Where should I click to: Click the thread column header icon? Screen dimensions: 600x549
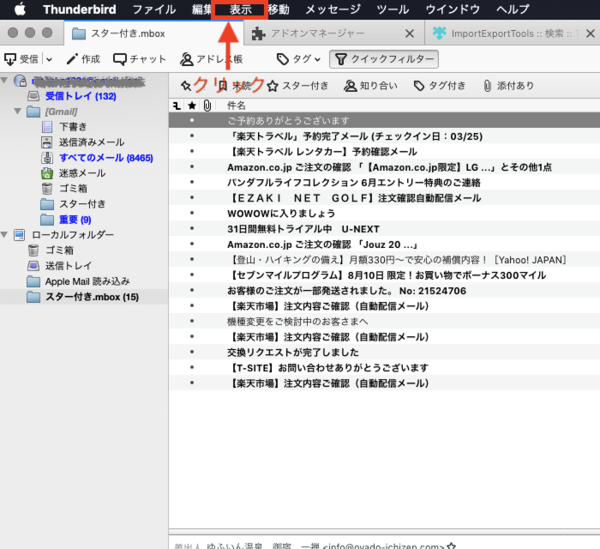[x=177, y=105]
